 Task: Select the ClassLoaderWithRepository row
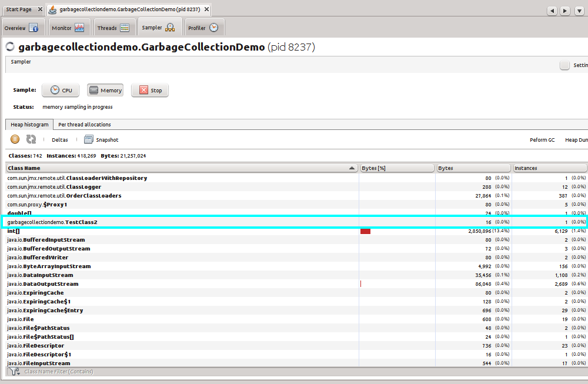(x=296, y=178)
